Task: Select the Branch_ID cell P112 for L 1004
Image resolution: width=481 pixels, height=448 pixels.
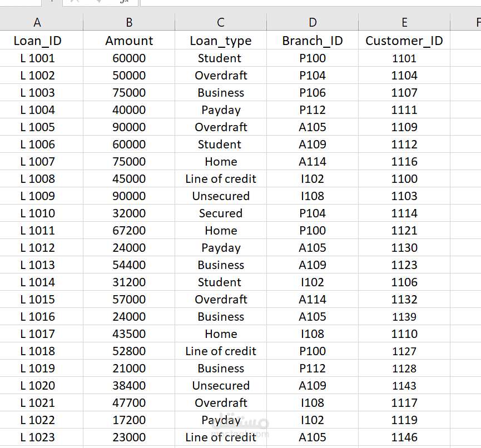Action: [x=313, y=109]
